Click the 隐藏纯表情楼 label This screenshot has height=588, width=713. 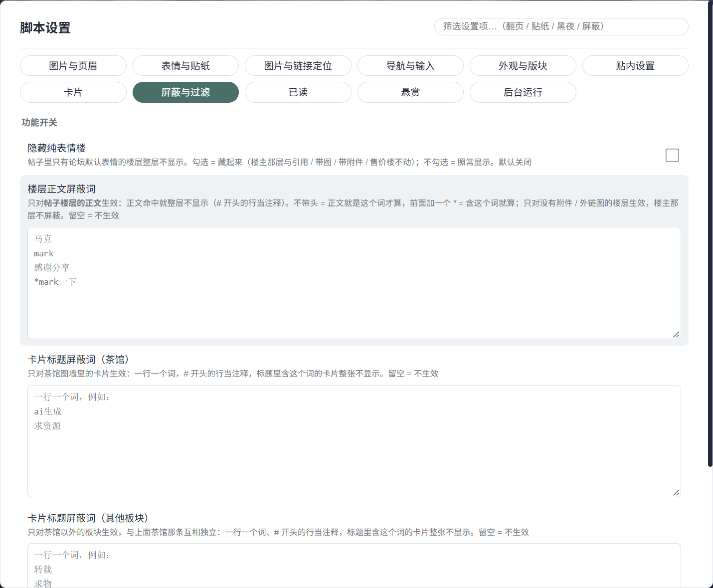57,148
